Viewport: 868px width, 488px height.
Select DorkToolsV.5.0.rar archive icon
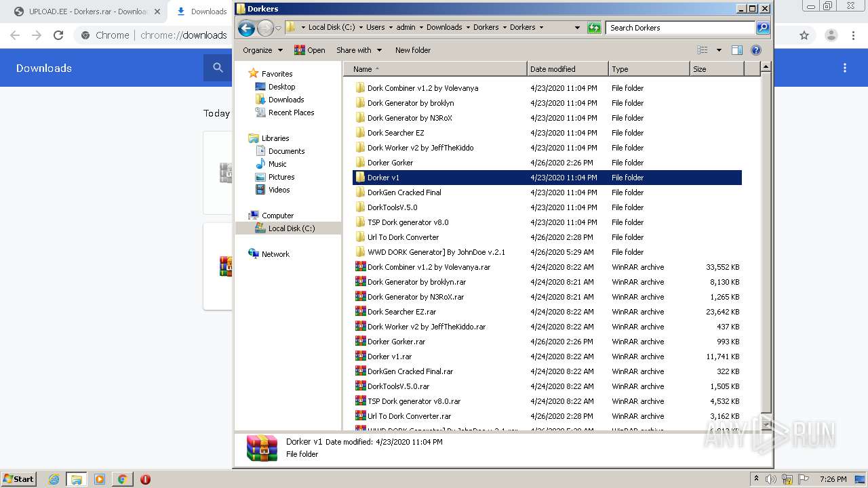(x=360, y=386)
